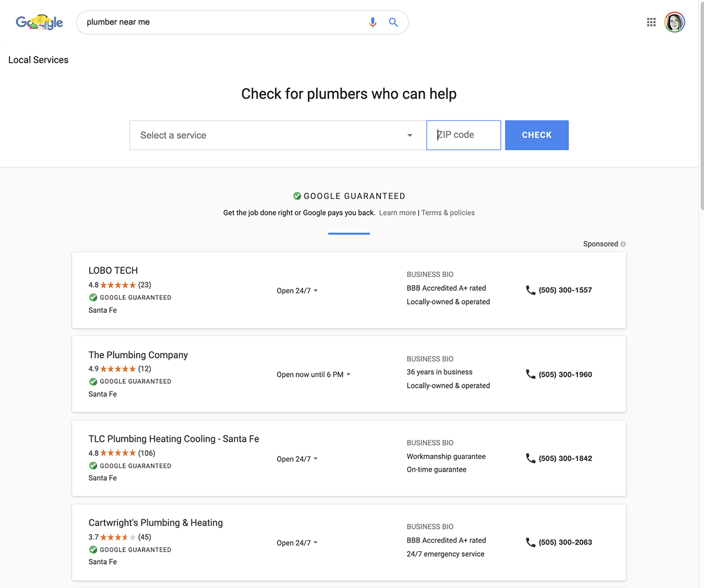Viewport: 704px width, 588px height.
Task: Click phone icon for LOBO TECH
Action: point(530,290)
